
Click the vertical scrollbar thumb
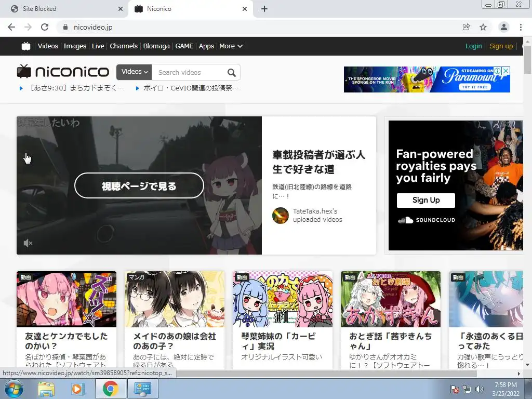click(x=527, y=59)
